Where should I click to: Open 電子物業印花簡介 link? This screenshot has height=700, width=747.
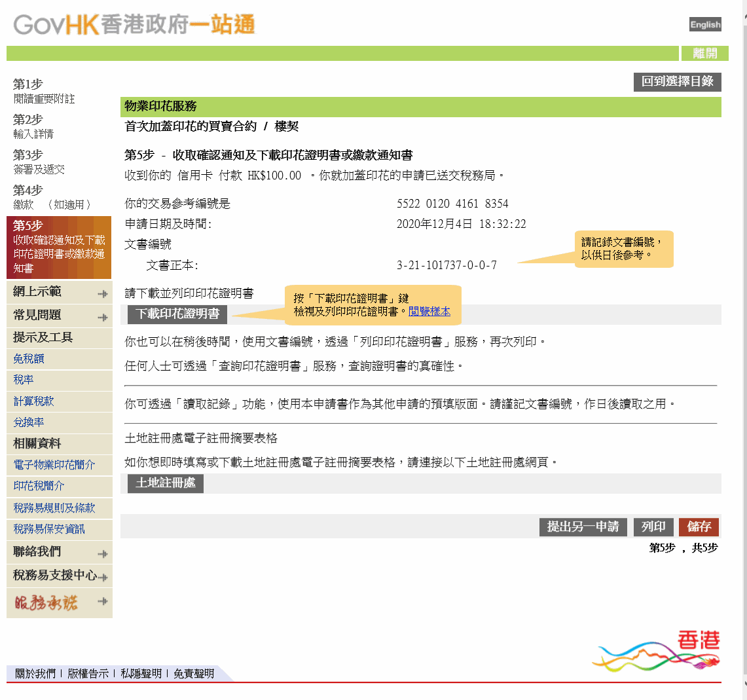54,465
